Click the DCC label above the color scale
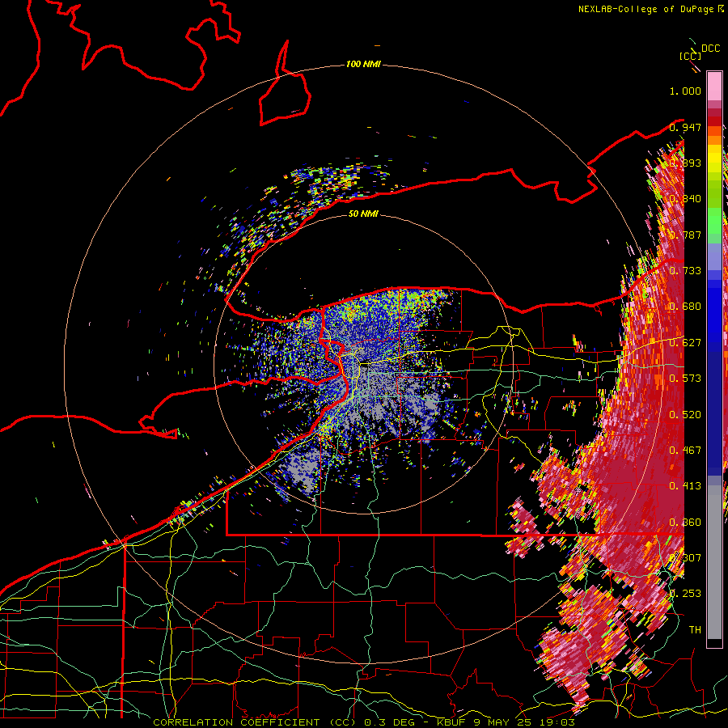This screenshot has height=728, width=728. [x=710, y=49]
